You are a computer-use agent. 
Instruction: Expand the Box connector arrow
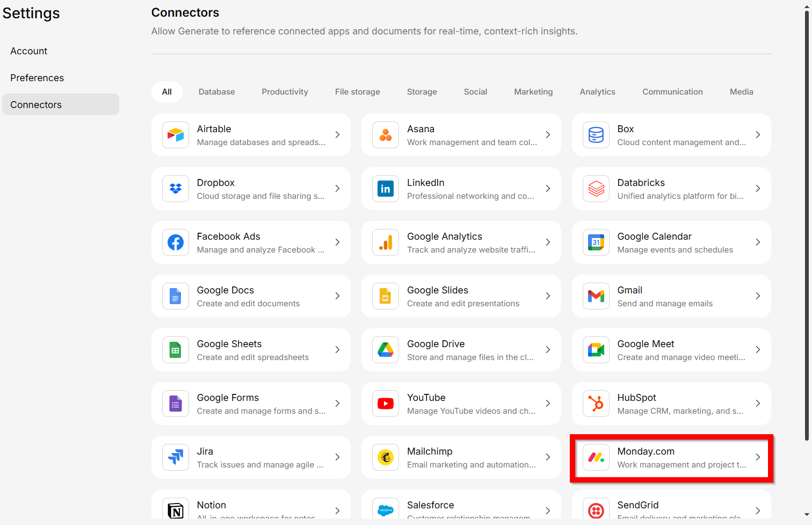(x=758, y=135)
